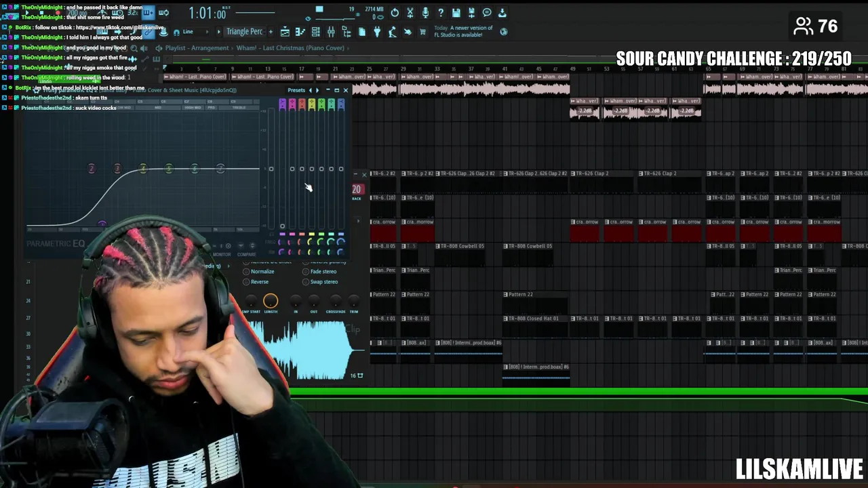Click the pointing hand icon in toolbar
Image resolution: width=868 pixels, height=488 pixels.
(x=408, y=31)
